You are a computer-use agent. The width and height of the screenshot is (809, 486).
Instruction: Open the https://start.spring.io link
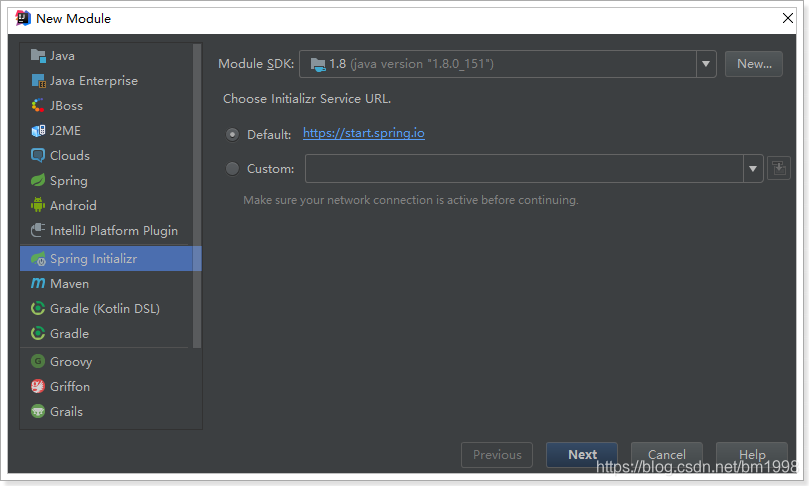tap(364, 133)
